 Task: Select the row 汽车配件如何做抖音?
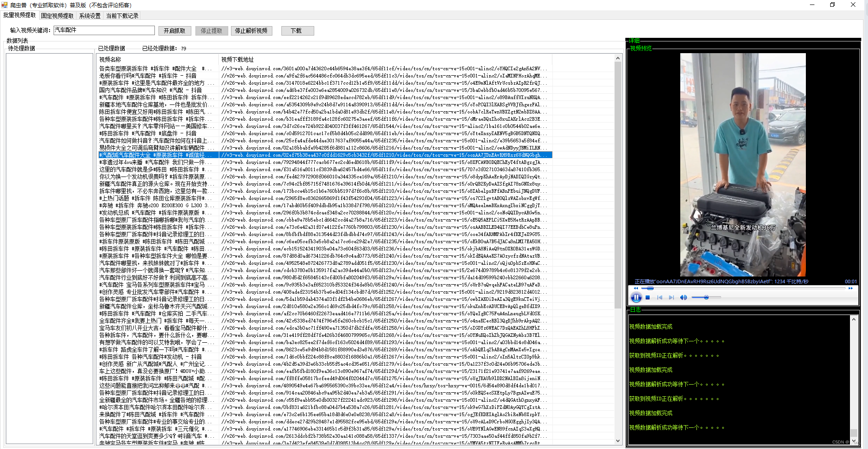pos(325,141)
